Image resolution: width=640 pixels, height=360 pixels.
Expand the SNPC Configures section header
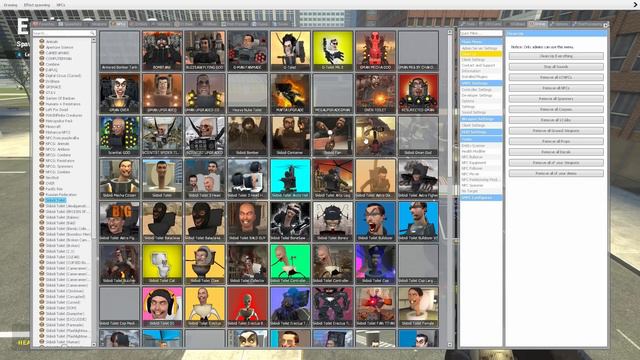coord(481,198)
